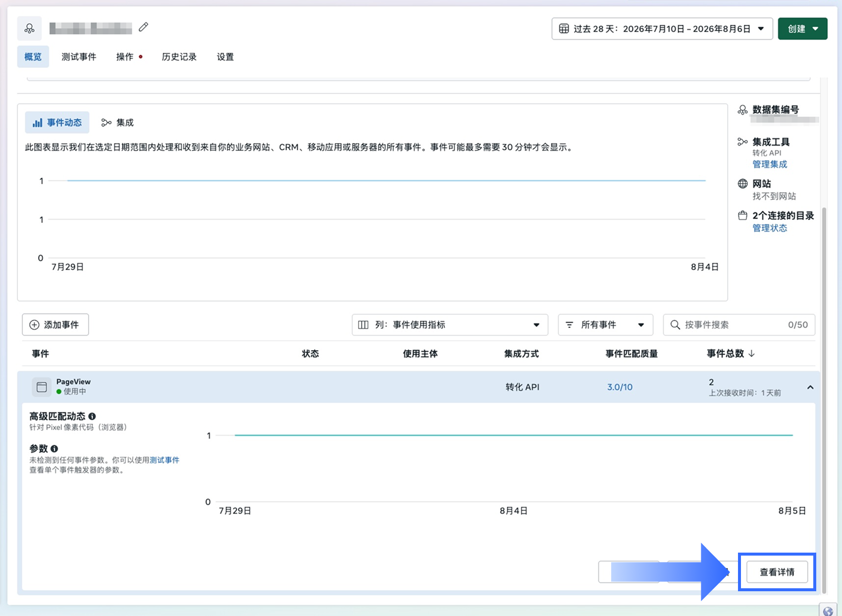Click the columns icon in the 列 dropdown
842x616 pixels.
(x=363, y=325)
